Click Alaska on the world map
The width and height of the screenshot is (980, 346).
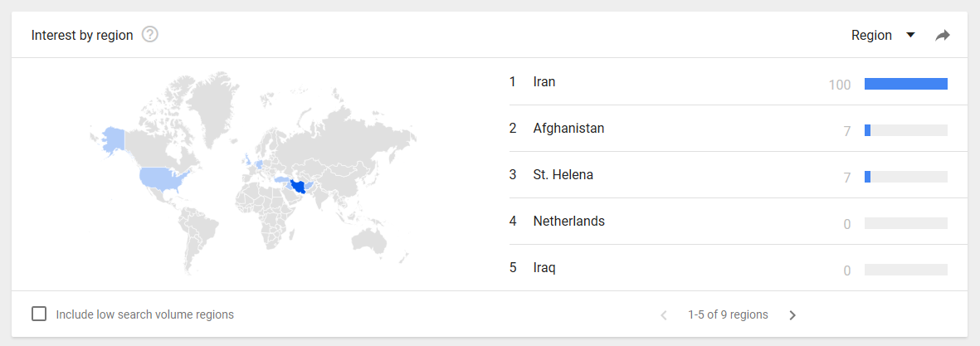112,139
